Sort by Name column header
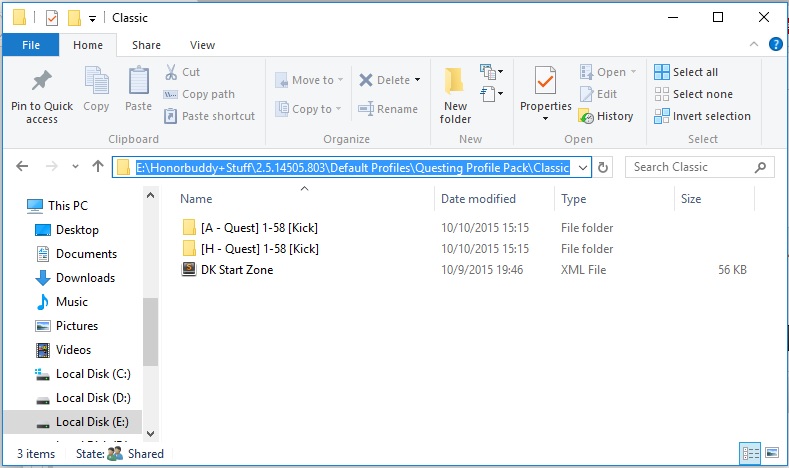The image size is (789, 468). point(196,199)
